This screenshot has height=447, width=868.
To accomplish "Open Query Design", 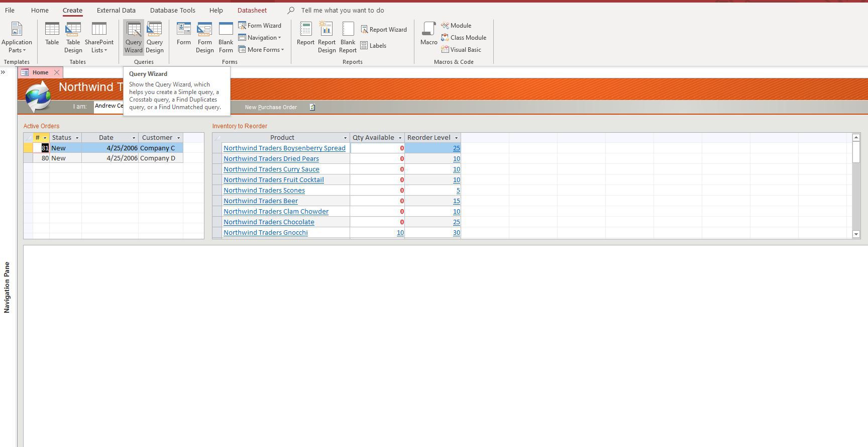I will [x=155, y=38].
